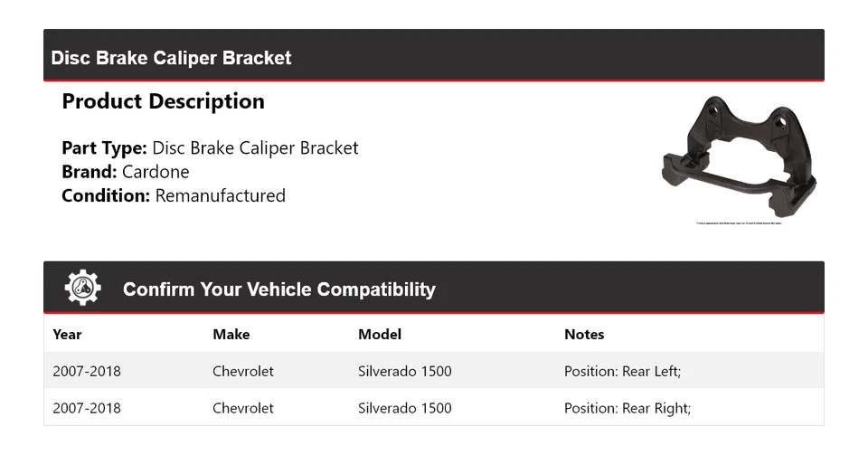Click Chevrolet in the Rear Right row
Screen dimensions: 868x455
(x=242, y=408)
